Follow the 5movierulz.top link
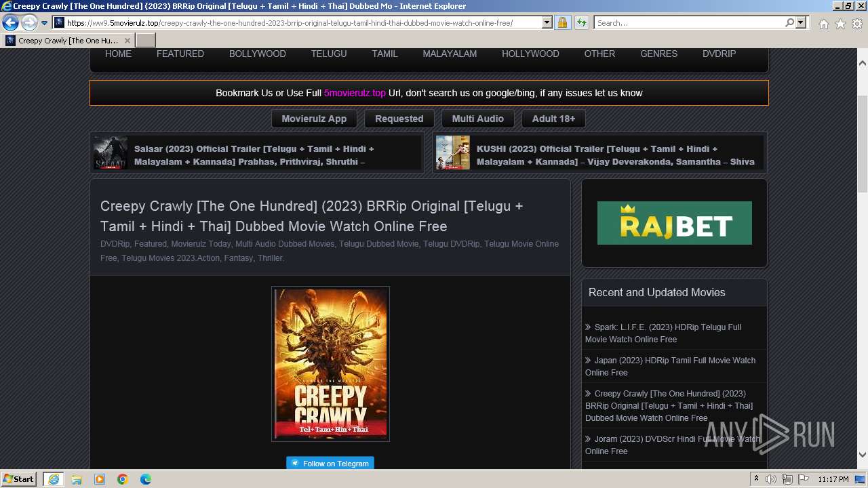 (355, 93)
